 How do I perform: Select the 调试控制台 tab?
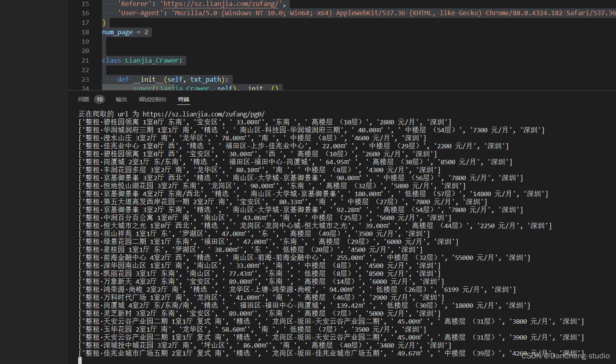(152, 99)
